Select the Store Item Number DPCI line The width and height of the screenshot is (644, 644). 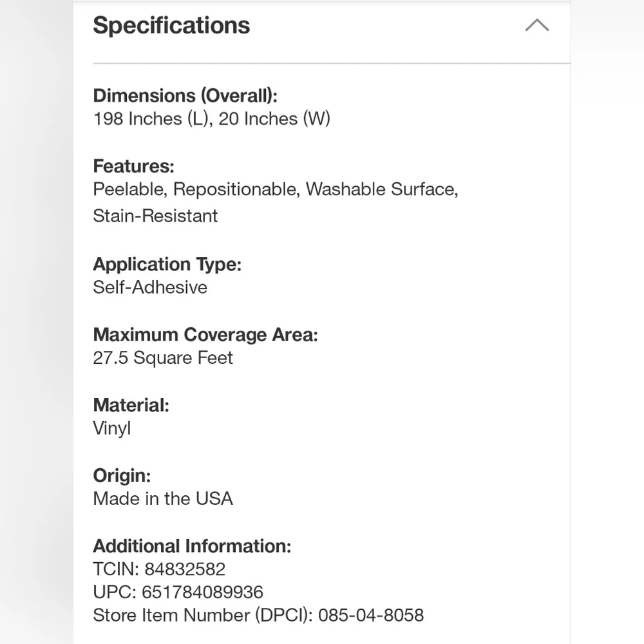(258, 615)
